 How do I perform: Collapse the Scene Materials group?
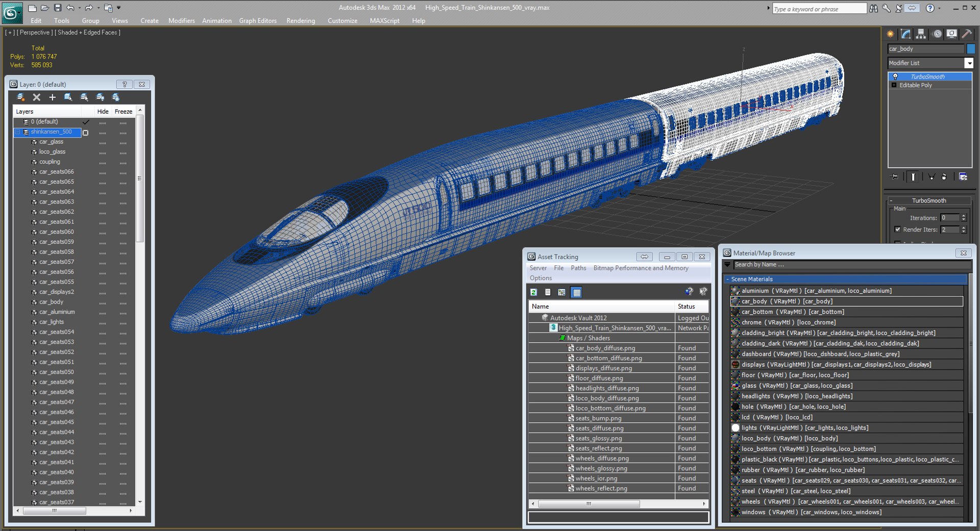727,279
